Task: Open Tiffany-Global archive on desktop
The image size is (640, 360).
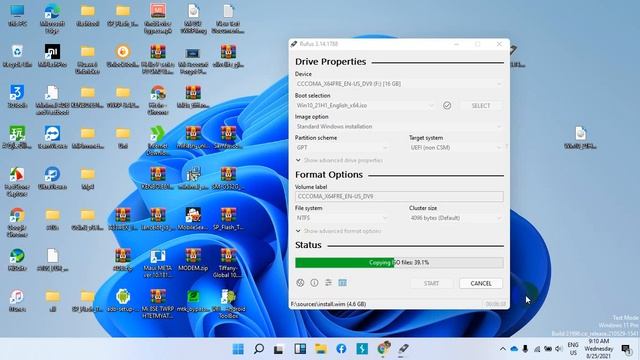Action: tap(228, 263)
